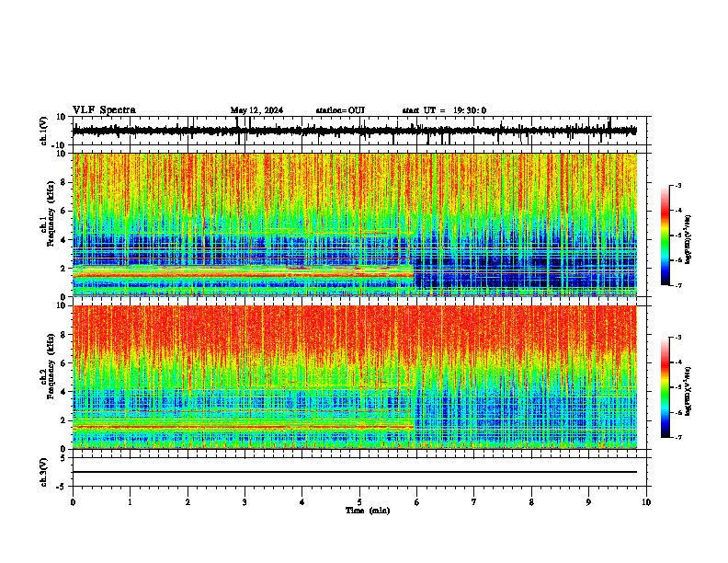The width and height of the screenshot is (728, 563).
Task: Click time axis tick label "5"
Action: click(359, 502)
